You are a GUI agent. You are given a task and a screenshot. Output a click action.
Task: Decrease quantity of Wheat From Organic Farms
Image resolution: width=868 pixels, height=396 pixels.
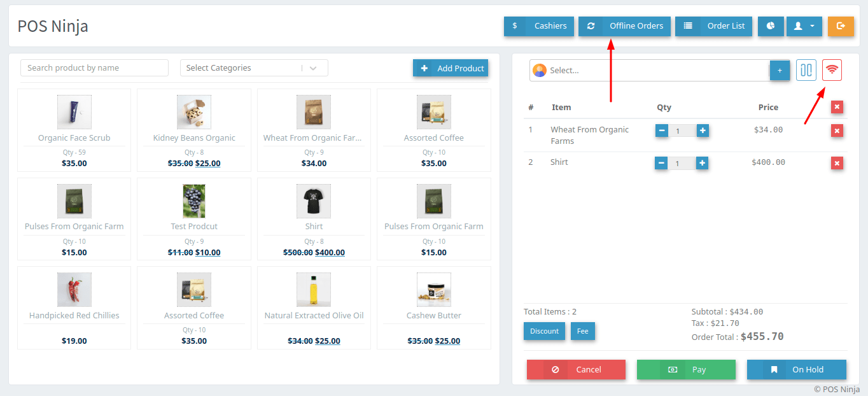coord(662,131)
